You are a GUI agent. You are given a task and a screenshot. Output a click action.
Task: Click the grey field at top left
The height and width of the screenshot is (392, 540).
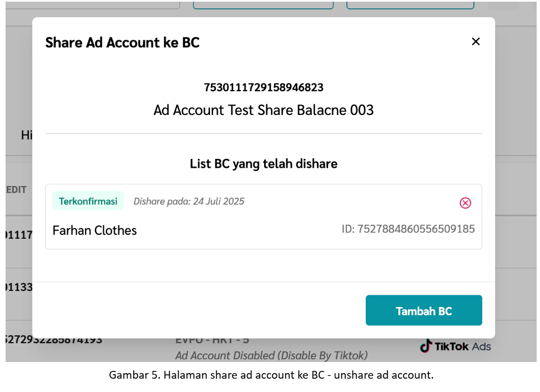93,5
